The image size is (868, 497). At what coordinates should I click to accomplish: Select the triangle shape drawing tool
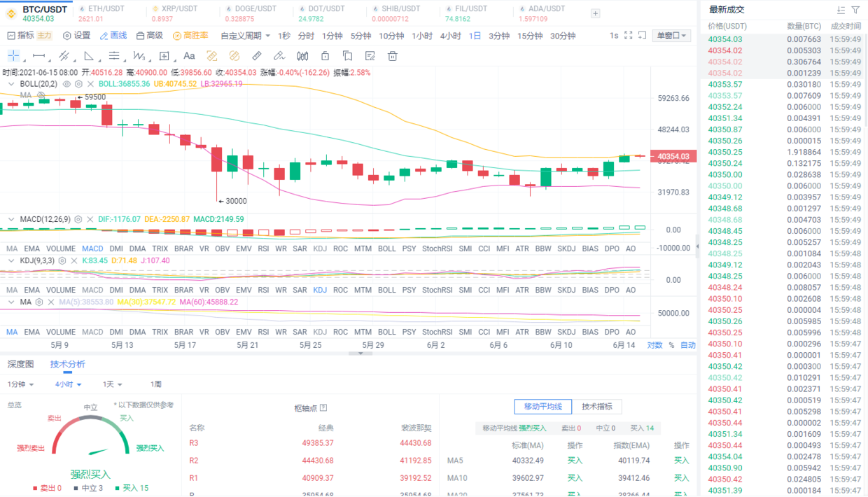tap(89, 56)
